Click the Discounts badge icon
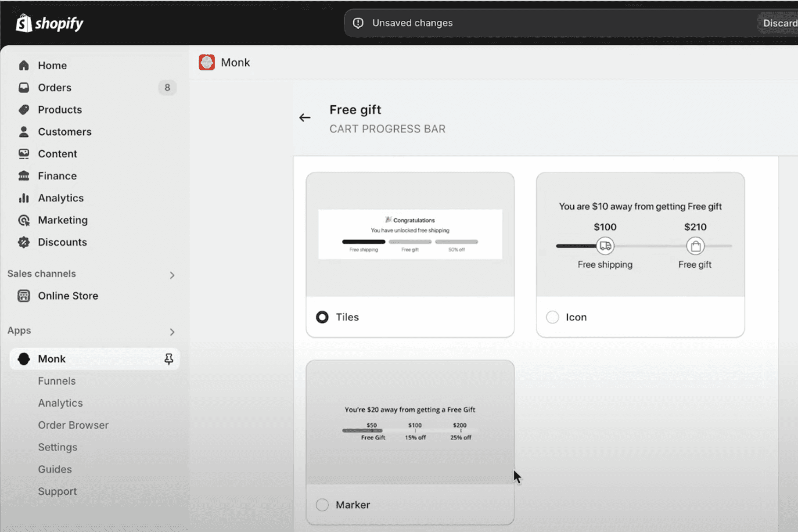This screenshot has width=798, height=532. pos(24,242)
